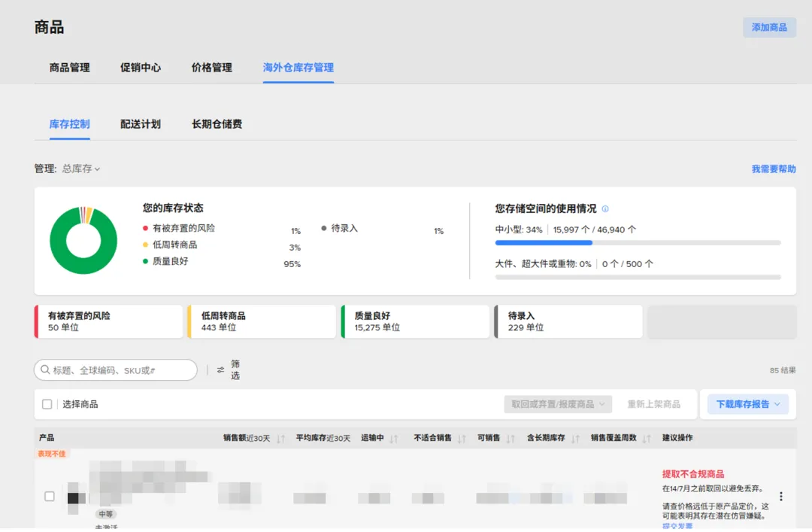
Task: Select 海外仓库存管理 tab
Action: (x=298, y=68)
